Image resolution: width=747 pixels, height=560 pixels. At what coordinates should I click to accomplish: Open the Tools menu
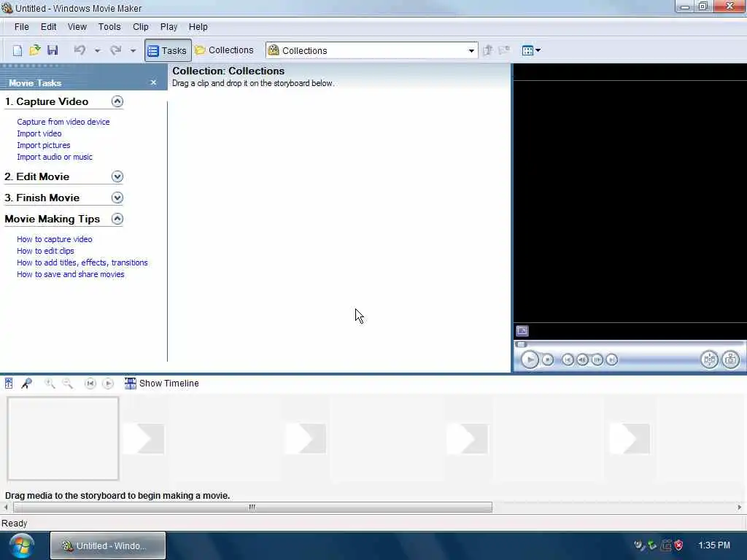[109, 27]
